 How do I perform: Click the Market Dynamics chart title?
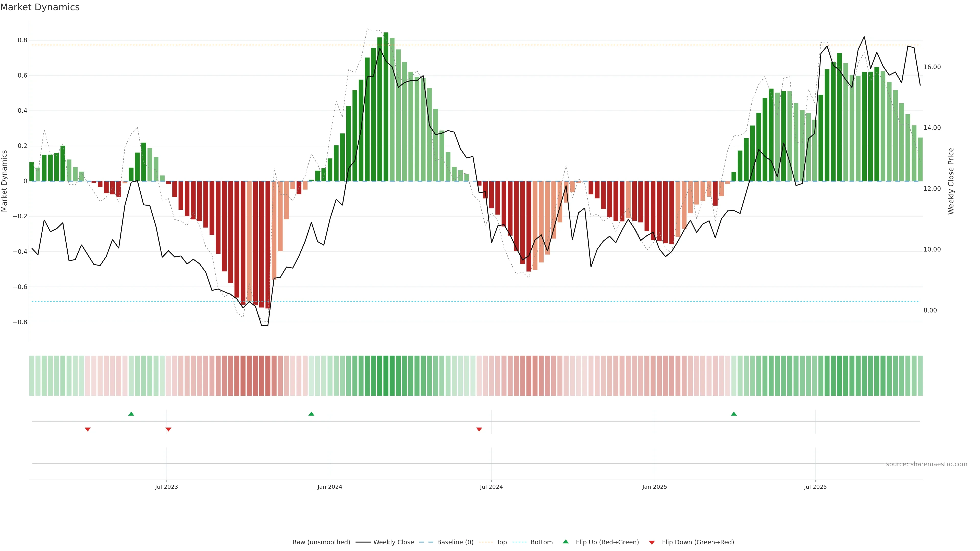click(40, 7)
